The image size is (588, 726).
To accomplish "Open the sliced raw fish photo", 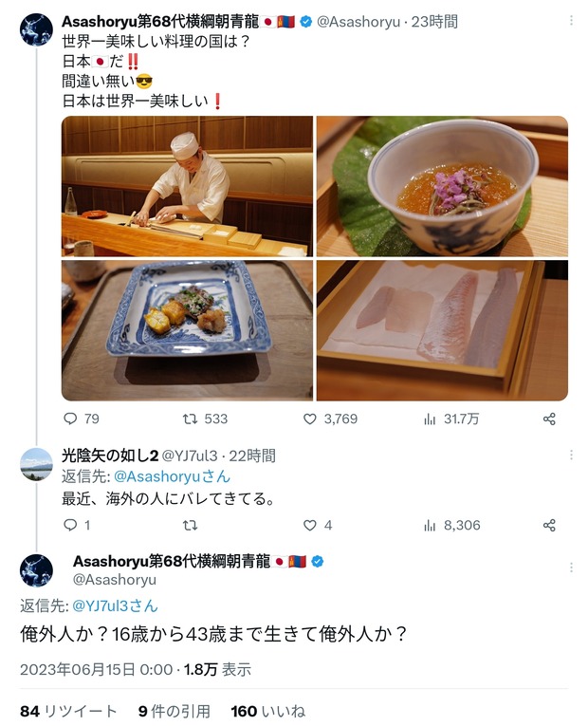I will (x=442, y=330).
